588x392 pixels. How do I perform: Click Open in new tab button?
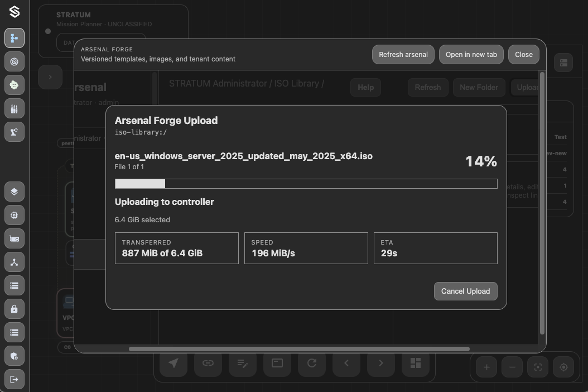click(471, 55)
